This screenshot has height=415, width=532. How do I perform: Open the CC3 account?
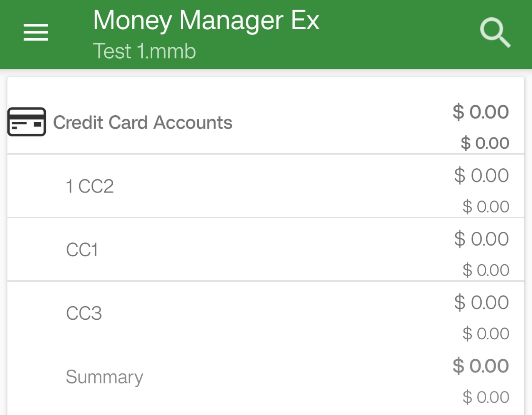click(x=84, y=313)
